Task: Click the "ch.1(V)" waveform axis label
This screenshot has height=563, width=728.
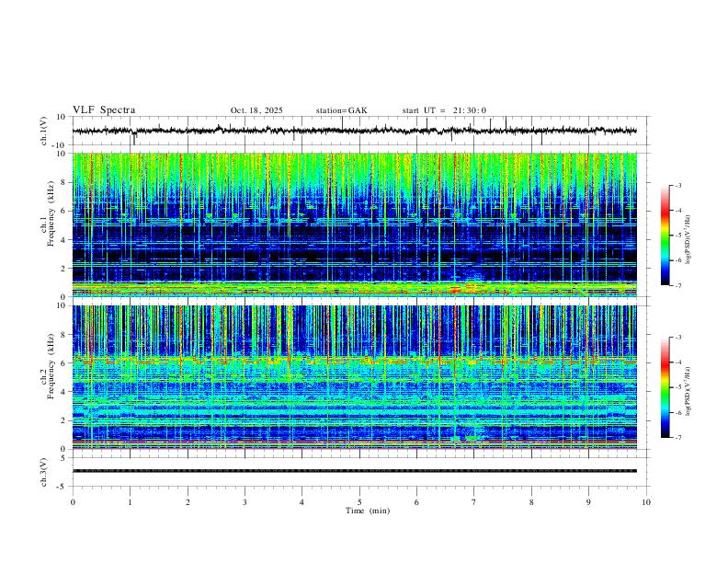Action: point(44,131)
